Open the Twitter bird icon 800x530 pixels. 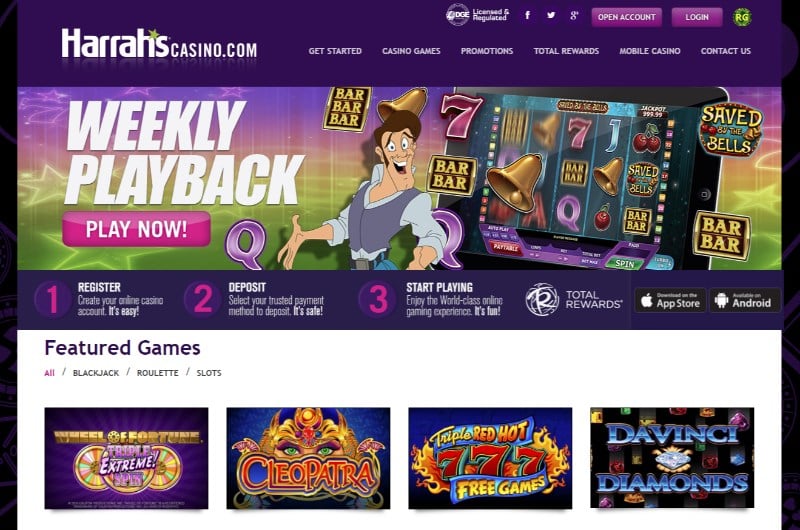point(551,15)
